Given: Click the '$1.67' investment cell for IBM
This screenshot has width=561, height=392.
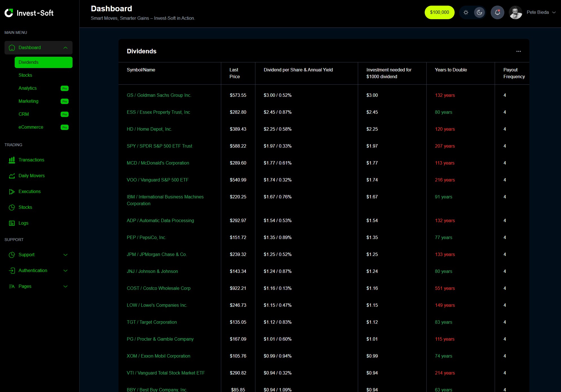Looking at the screenshot, I should pyautogui.click(x=372, y=197).
